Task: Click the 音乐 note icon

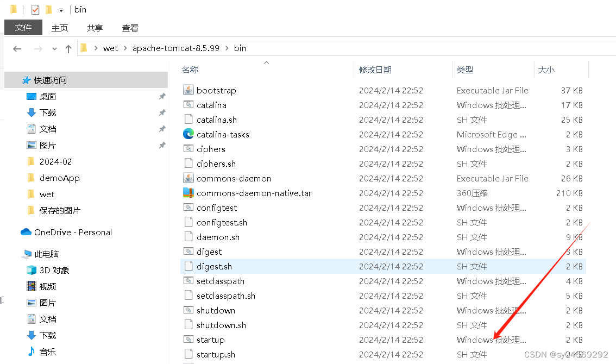Action: (32, 352)
